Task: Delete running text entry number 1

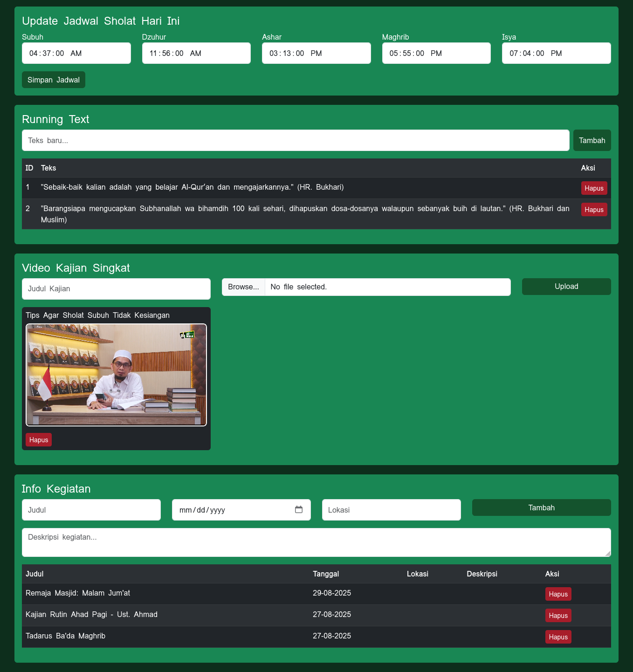Action: click(x=594, y=188)
